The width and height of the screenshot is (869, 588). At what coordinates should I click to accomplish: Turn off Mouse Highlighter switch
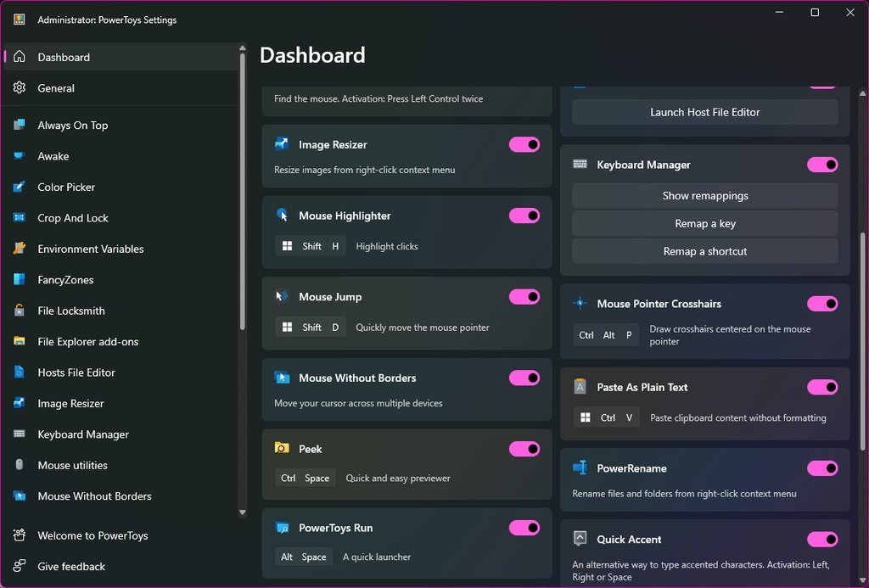point(524,216)
